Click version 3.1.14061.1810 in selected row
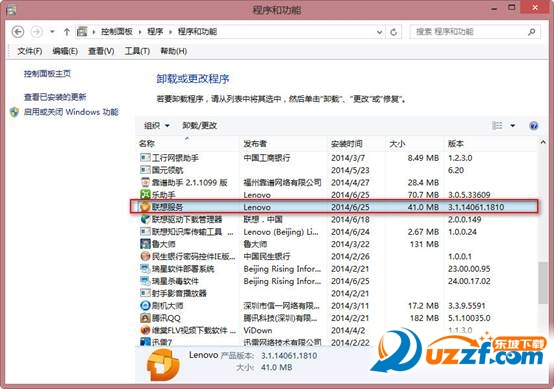The width and height of the screenshot is (554, 389). click(476, 207)
